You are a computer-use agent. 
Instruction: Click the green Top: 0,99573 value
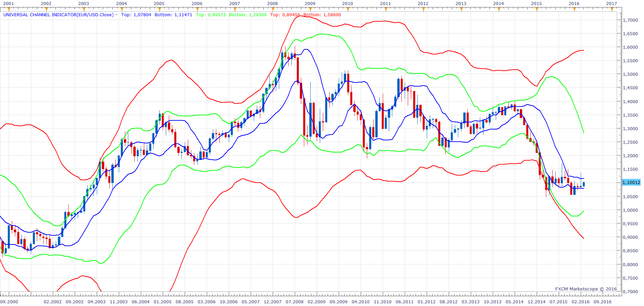(211, 15)
